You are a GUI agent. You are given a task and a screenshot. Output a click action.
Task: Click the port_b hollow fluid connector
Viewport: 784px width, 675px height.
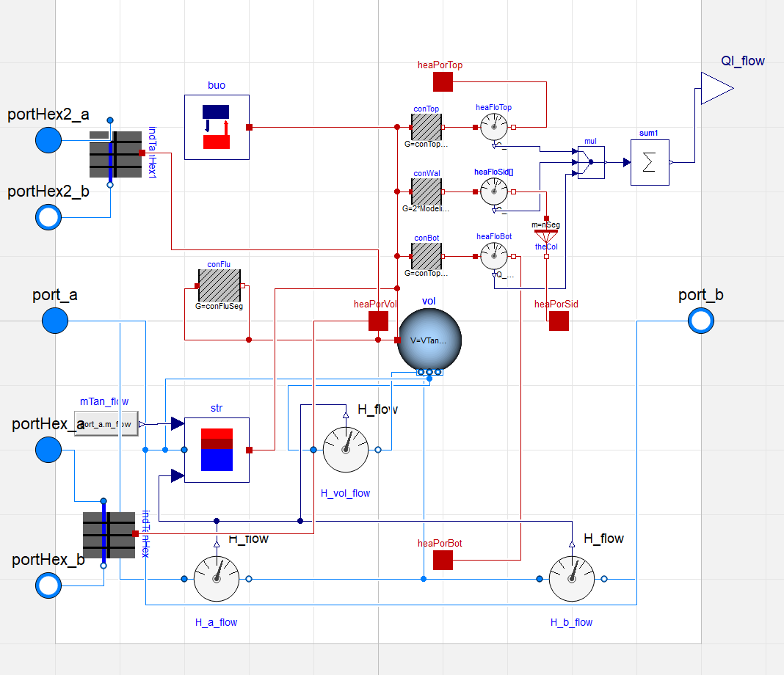click(701, 321)
